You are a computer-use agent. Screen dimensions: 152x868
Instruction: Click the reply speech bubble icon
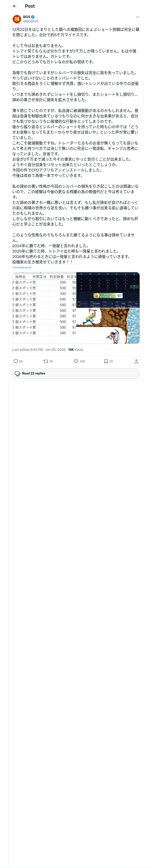(x=16, y=361)
